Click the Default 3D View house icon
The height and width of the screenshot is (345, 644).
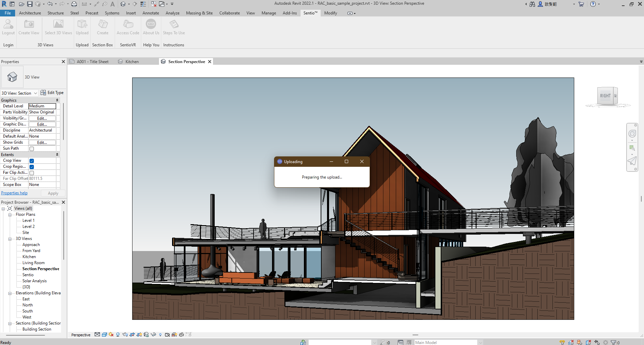(123, 4)
